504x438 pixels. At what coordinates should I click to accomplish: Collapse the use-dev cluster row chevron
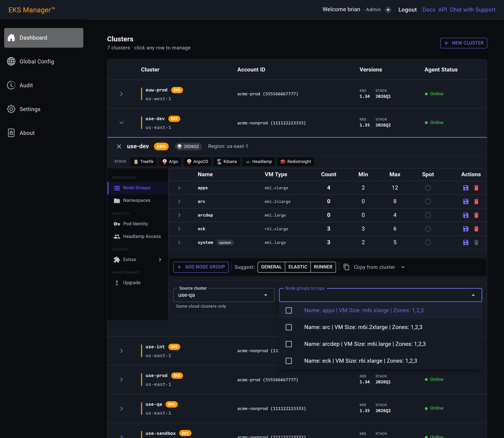coord(121,123)
